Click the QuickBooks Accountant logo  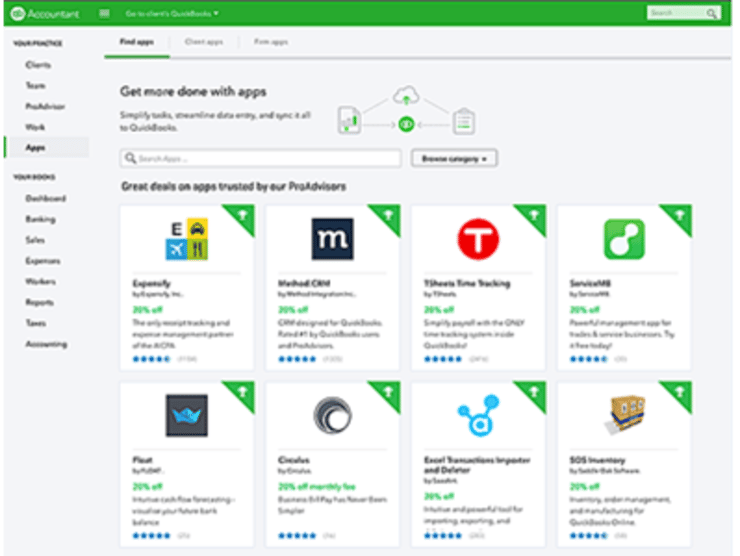pos(45,14)
